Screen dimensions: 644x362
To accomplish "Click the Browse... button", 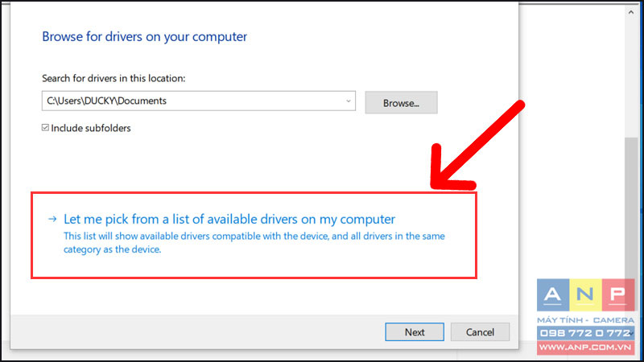I will [401, 103].
